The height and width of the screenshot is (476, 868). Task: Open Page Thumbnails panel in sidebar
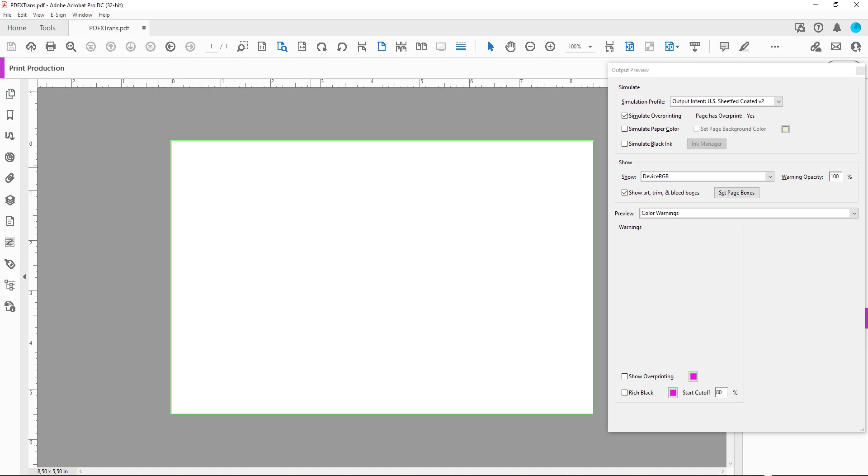click(x=10, y=94)
